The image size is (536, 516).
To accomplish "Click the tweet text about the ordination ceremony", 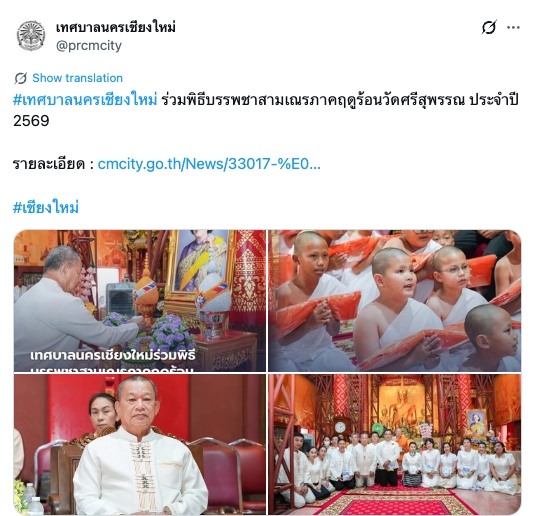I will point(340,100).
